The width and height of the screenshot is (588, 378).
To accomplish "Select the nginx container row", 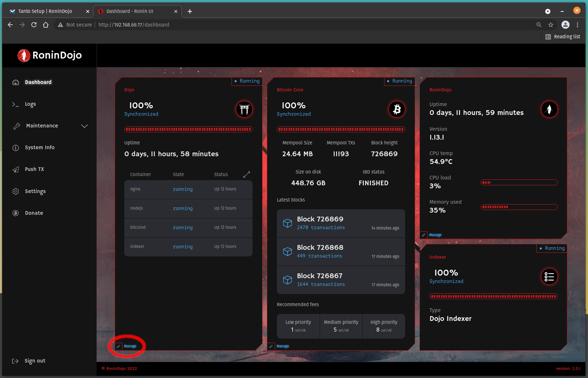I will point(188,189).
